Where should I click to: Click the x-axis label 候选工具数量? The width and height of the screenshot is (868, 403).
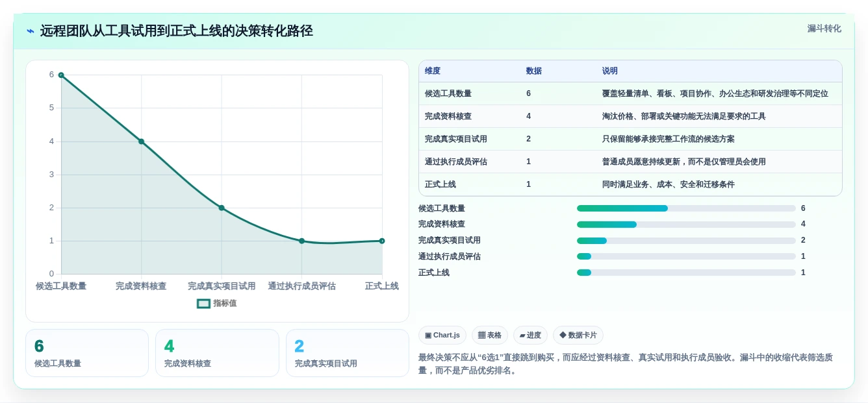point(61,286)
